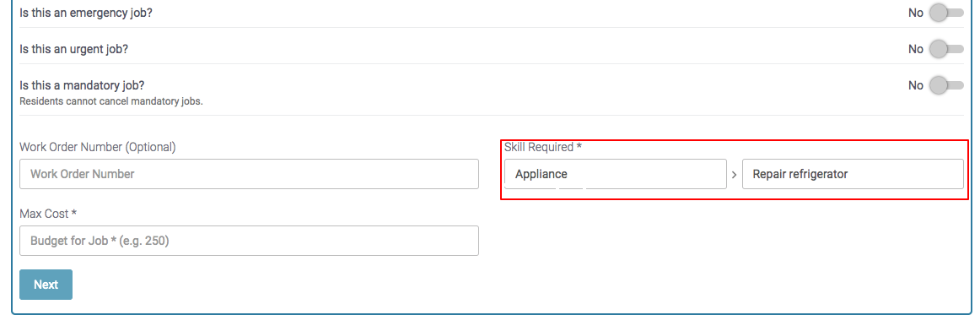980x315 pixels.
Task: Open the Appliance skill category dropdown
Action: [616, 174]
